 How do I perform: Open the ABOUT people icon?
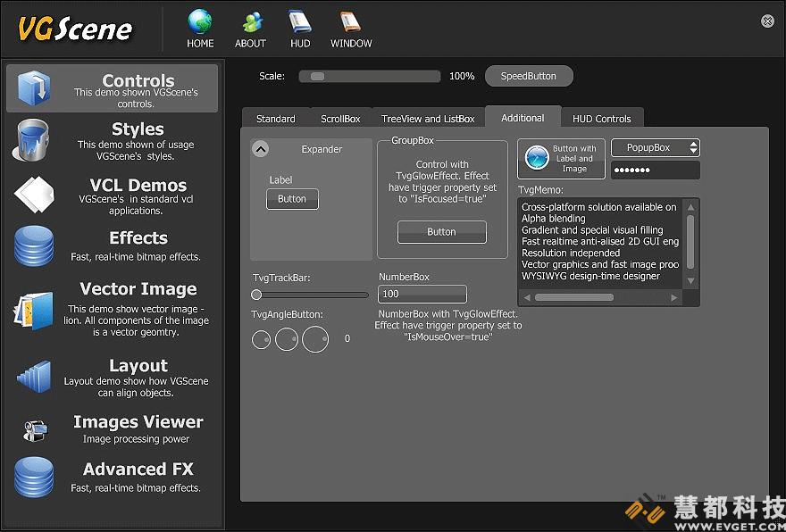point(251,22)
